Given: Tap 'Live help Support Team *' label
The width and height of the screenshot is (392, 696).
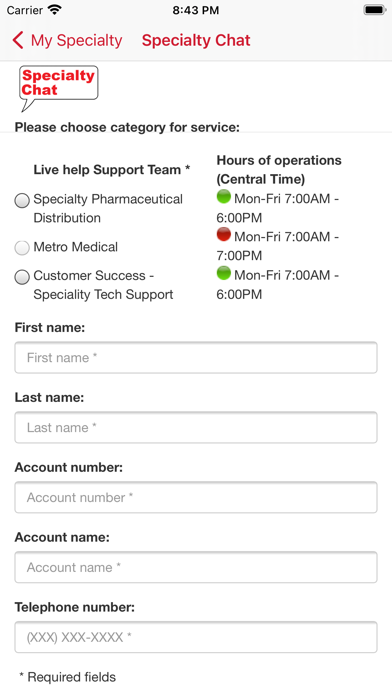Looking at the screenshot, I should [112, 170].
